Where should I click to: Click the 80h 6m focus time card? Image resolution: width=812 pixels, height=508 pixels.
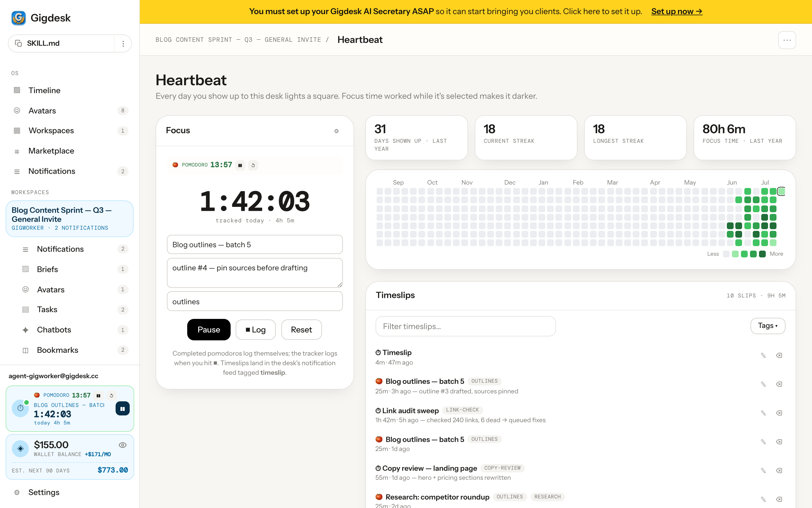point(745,138)
